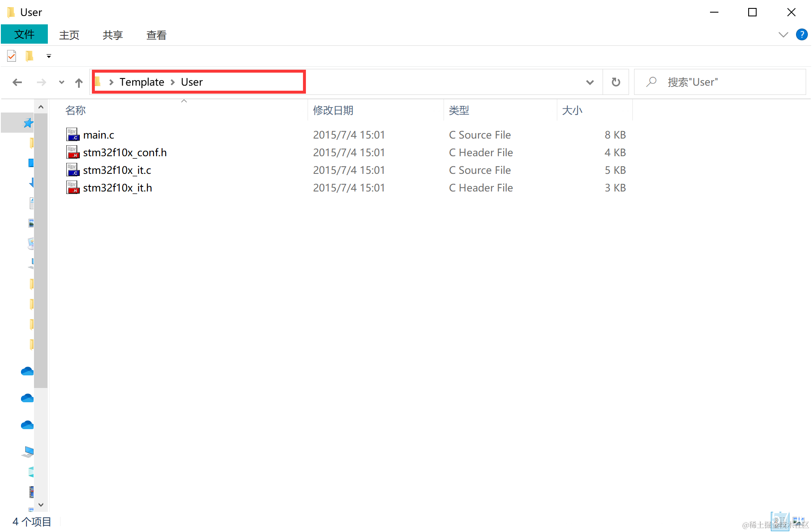Click the New Folder icon in Quick Access Toolbar

pyautogui.click(x=29, y=56)
